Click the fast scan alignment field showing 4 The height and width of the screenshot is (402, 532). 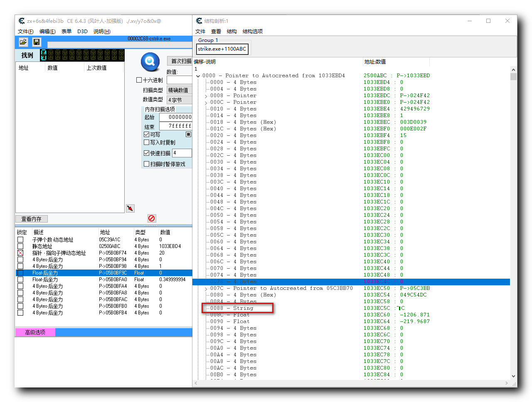182,153
